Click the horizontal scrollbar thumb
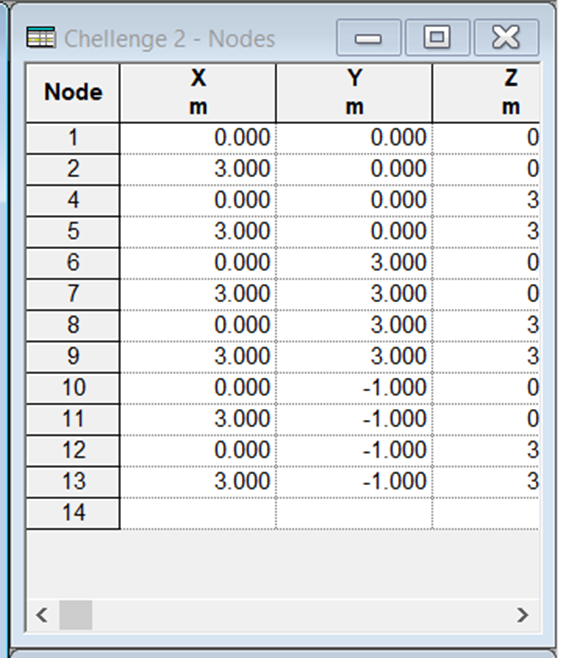Viewport: 566px width, 658px height. (x=76, y=615)
